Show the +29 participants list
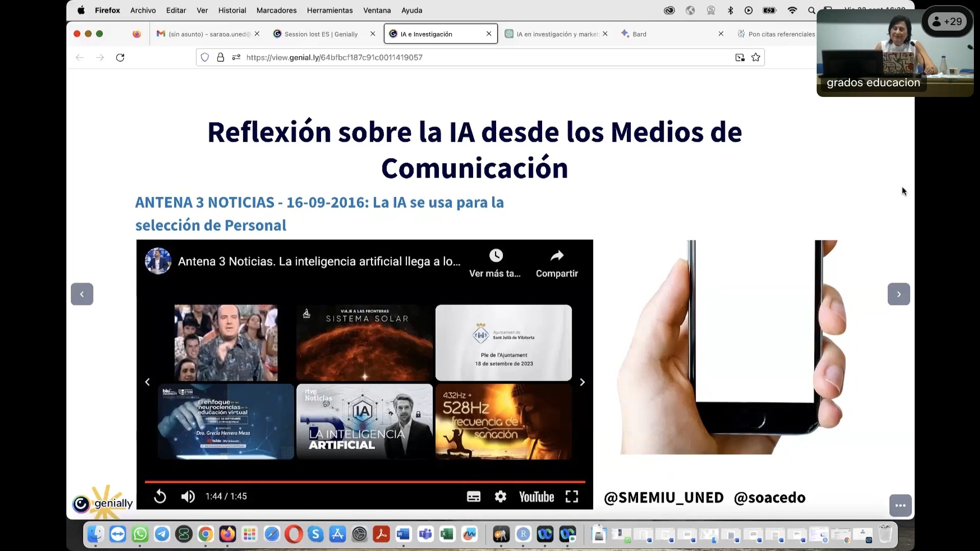This screenshot has height=551, width=980. (x=947, y=21)
